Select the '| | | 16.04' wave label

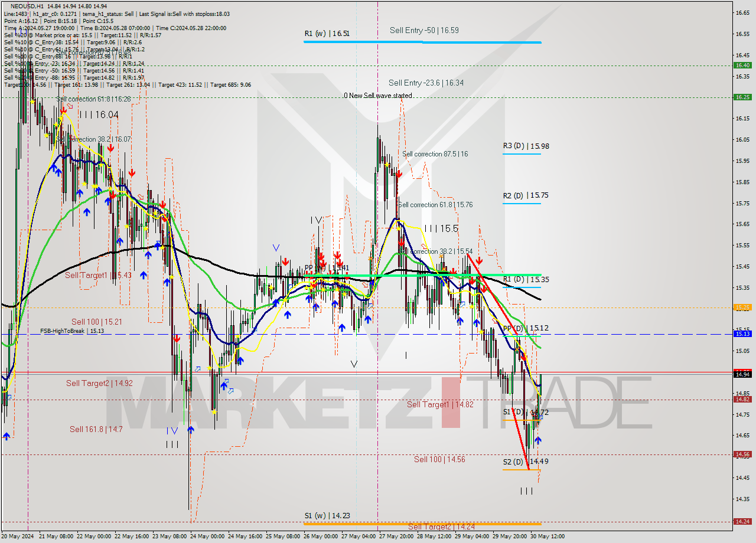pos(99,115)
